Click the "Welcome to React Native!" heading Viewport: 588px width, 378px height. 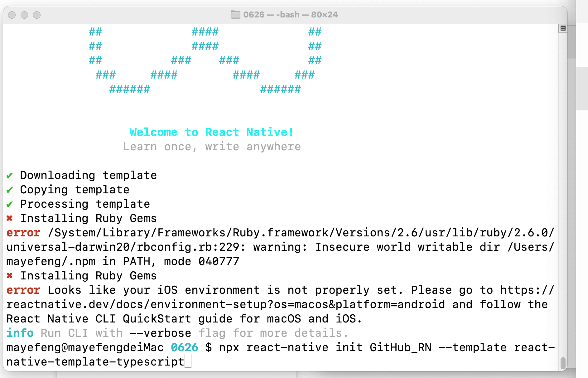[x=211, y=132]
